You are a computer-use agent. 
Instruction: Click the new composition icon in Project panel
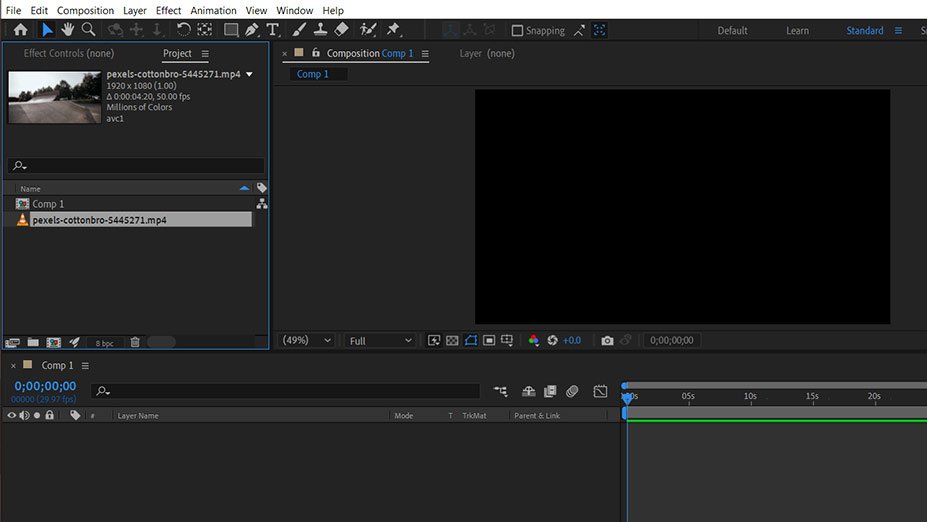54,342
